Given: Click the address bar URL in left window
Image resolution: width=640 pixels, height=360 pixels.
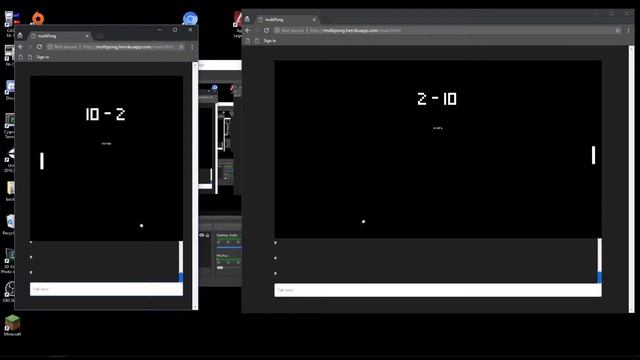Looking at the screenshot, I should pyautogui.click(x=128, y=47).
